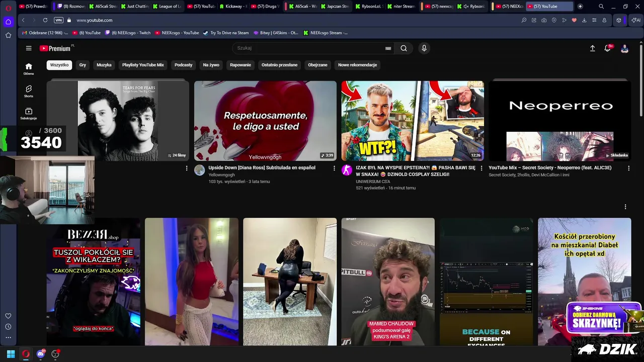Open downloads icon in the address bar
The image size is (644, 362).
click(584, 20)
